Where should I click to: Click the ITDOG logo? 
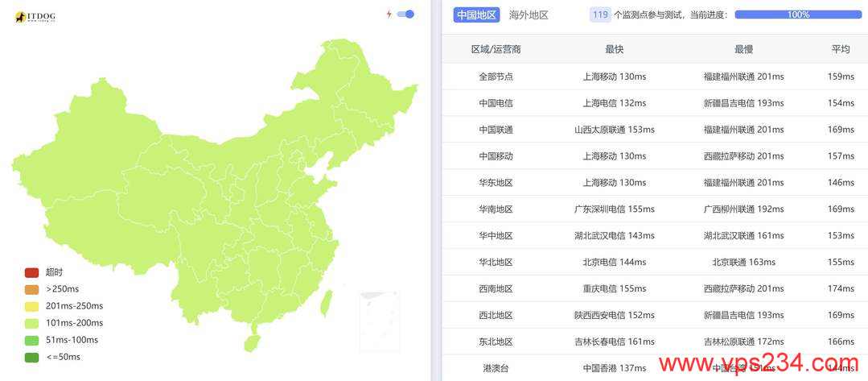pyautogui.click(x=35, y=17)
